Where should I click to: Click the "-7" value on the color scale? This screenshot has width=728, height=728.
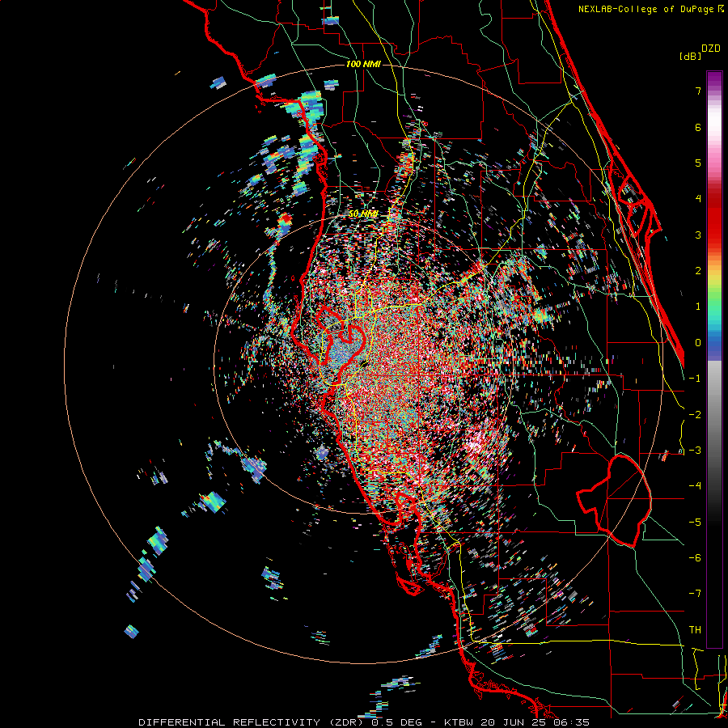[x=695, y=594]
